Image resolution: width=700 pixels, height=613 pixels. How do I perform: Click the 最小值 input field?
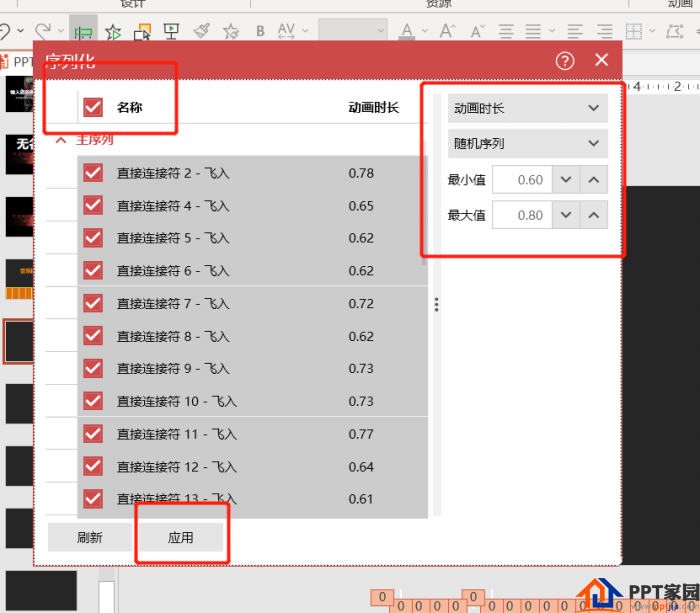click(x=520, y=180)
